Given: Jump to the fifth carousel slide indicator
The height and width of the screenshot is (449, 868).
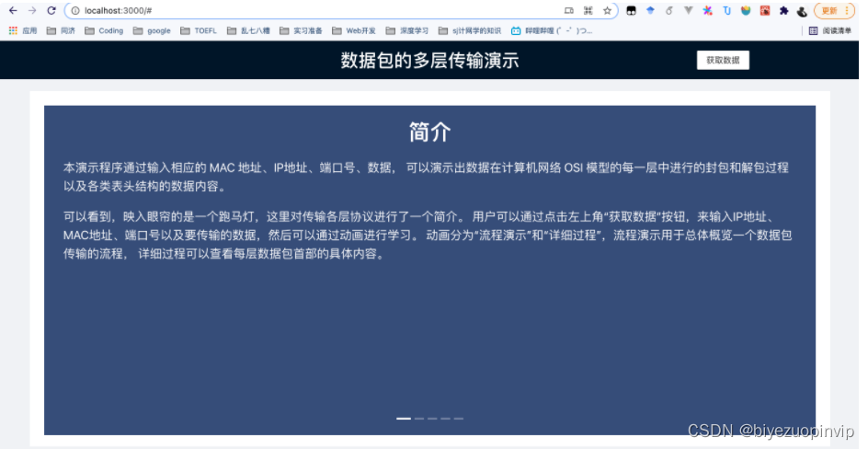Looking at the screenshot, I should (459, 419).
